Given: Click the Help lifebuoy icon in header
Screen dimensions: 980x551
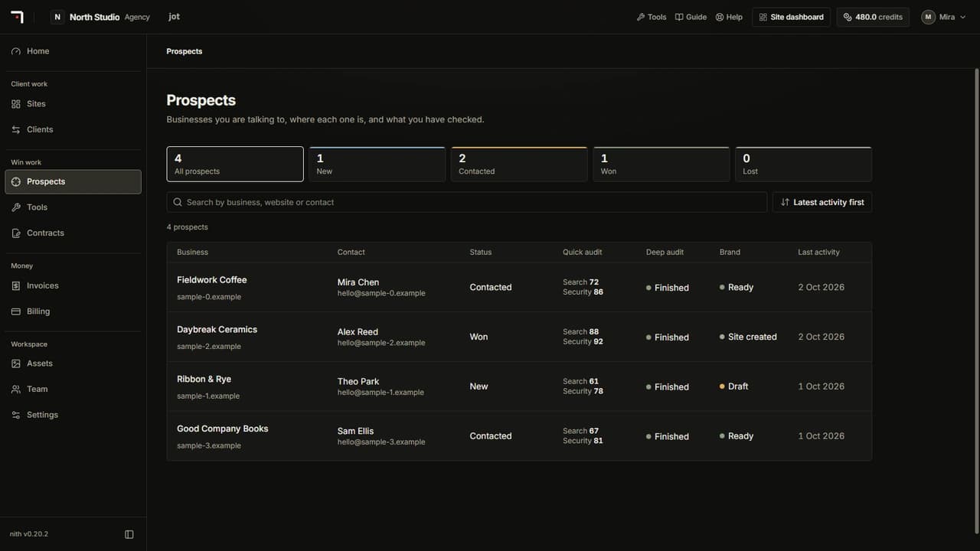Looking at the screenshot, I should (x=720, y=17).
